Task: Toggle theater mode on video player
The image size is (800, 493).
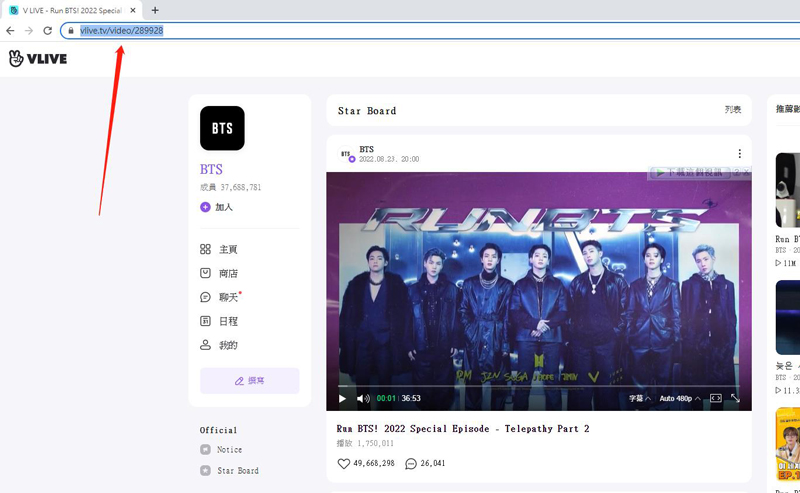Action: coord(716,398)
